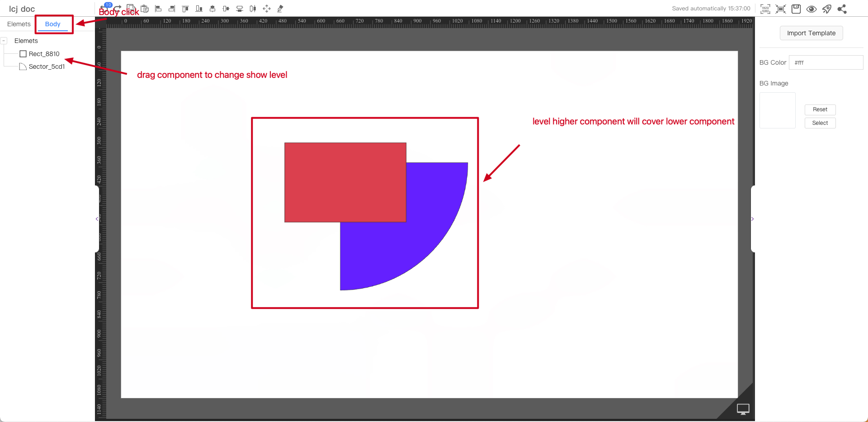The image size is (868, 422).
Task: Click the redo arrow icon
Action: pos(118,8)
